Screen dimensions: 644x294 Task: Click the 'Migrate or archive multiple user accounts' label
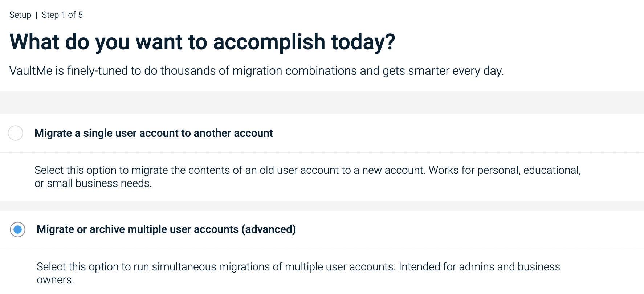[x=166, y=229]
